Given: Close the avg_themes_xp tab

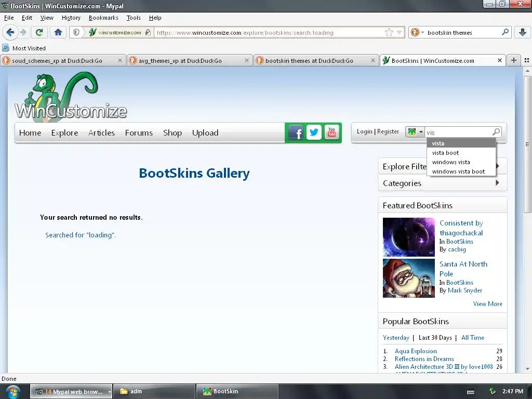Looking at the screenshot, I should (247, 60).
